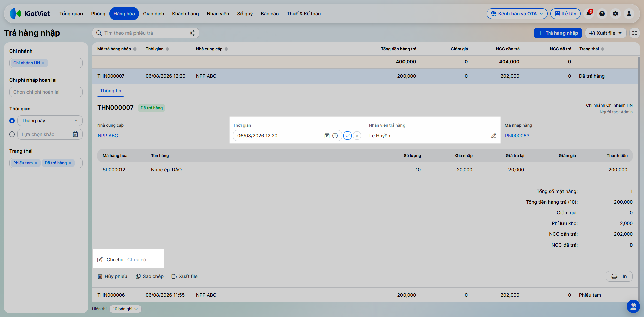Viewport: 644px width, 317px height.
Task: Open search filter sliders icon
Action: tap(192, 33)
